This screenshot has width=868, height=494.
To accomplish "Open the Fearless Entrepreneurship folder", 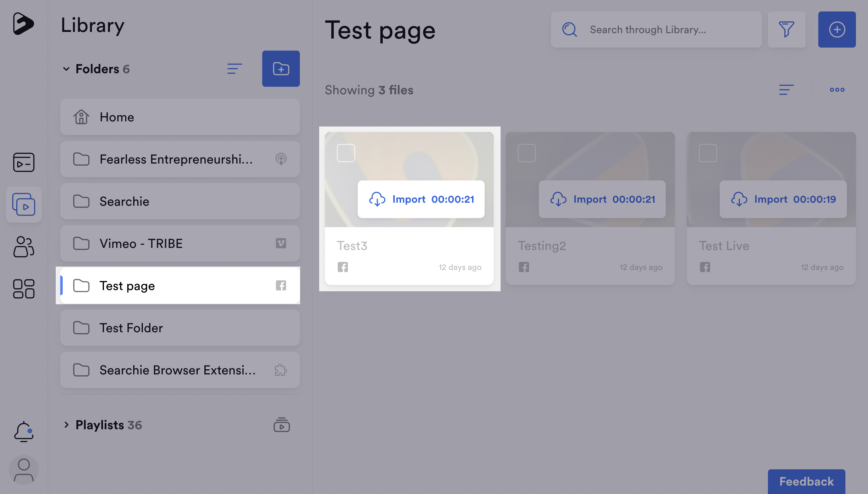I will point(180,159).
